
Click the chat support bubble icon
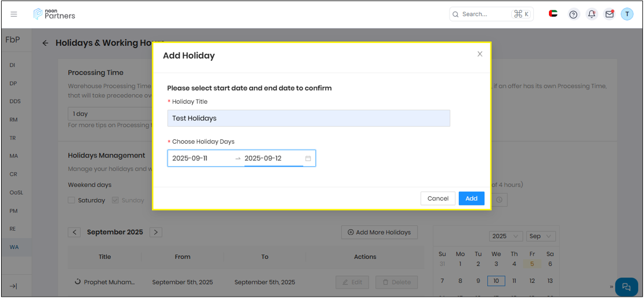[x=626, y=286]
